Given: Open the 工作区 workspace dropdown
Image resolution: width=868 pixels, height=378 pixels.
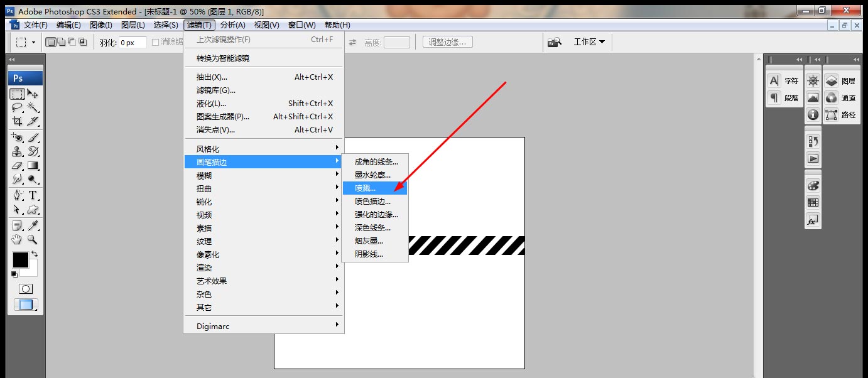Looking at the screenshot, I should (x=589, y=42).
